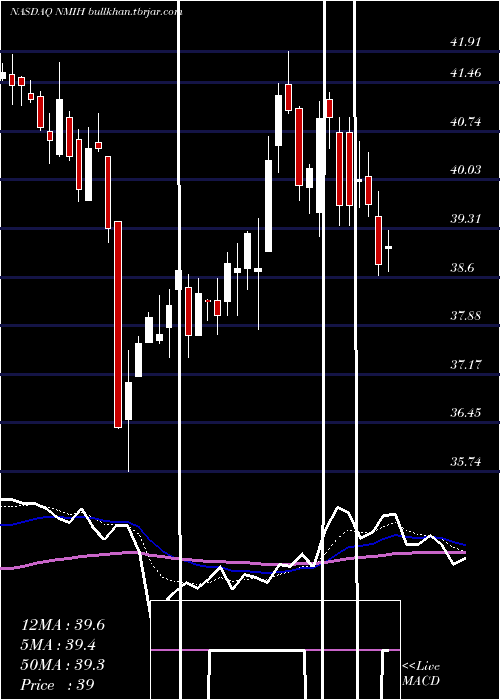Click the Price : 39 readout
The height and width of the screenshot is (700, 500).
[x=58, y=685]
